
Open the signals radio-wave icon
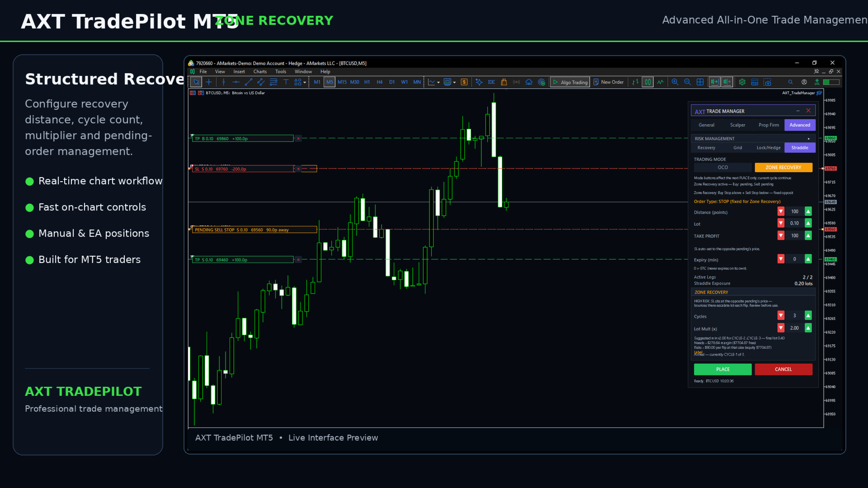[516, 82]
